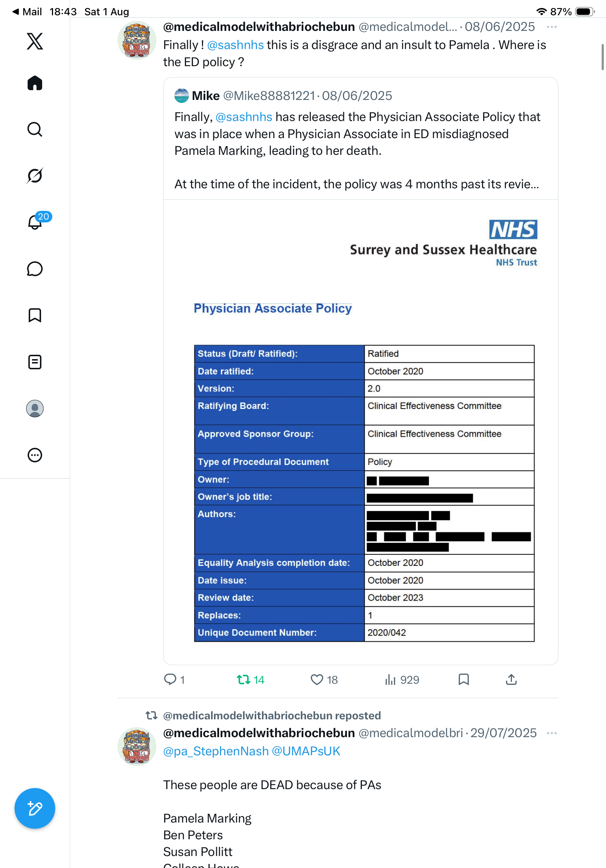The height and width of the screenshot is (868, 606).
Task: Open More options circle in sidebar
Action: tap(35, 455)
